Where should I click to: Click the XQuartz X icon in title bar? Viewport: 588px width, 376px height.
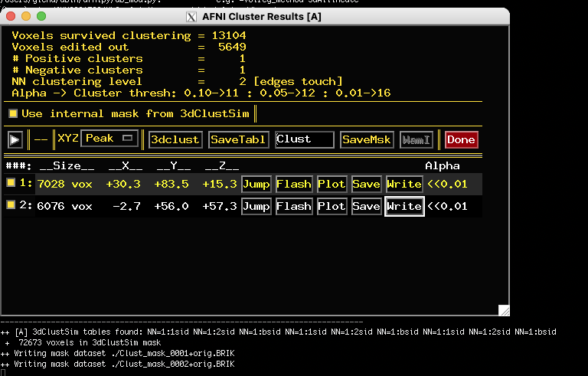(x=191, y=17)
